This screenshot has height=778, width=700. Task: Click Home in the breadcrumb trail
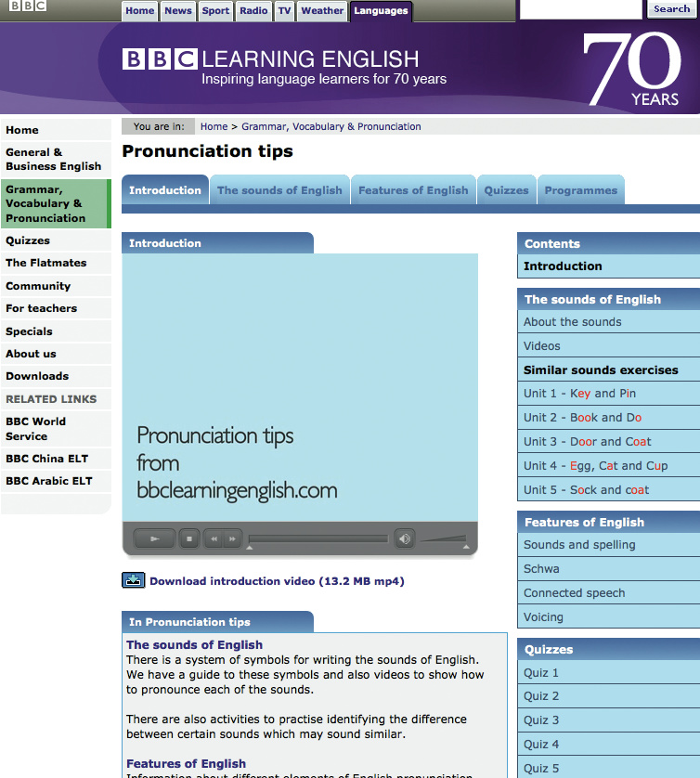coord(214,126)
